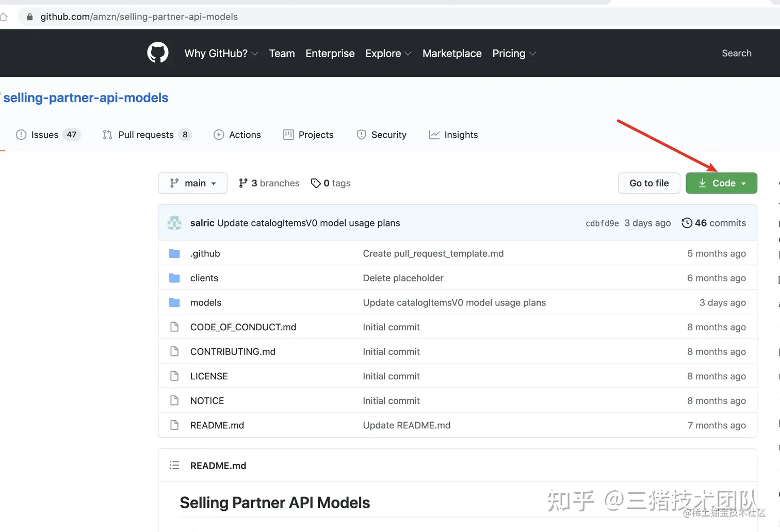Expand the Explore navigation menu
780x532 pixels.
click(x=388, y=53)
